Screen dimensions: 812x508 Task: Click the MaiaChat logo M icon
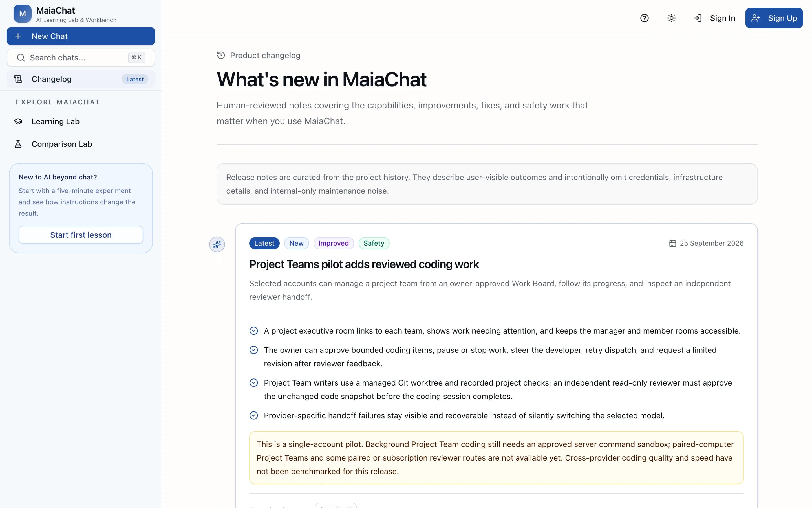23,14
